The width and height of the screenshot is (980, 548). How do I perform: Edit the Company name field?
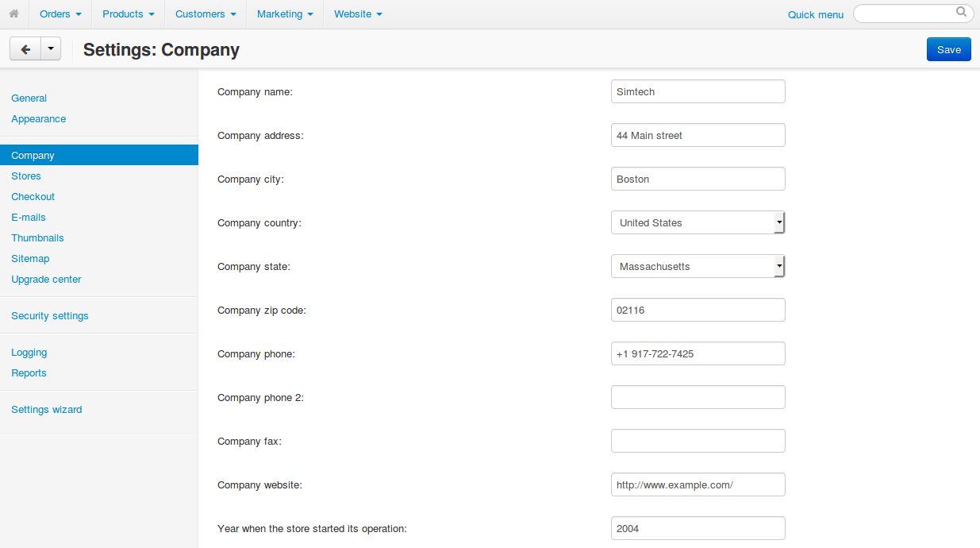point(698,91)
